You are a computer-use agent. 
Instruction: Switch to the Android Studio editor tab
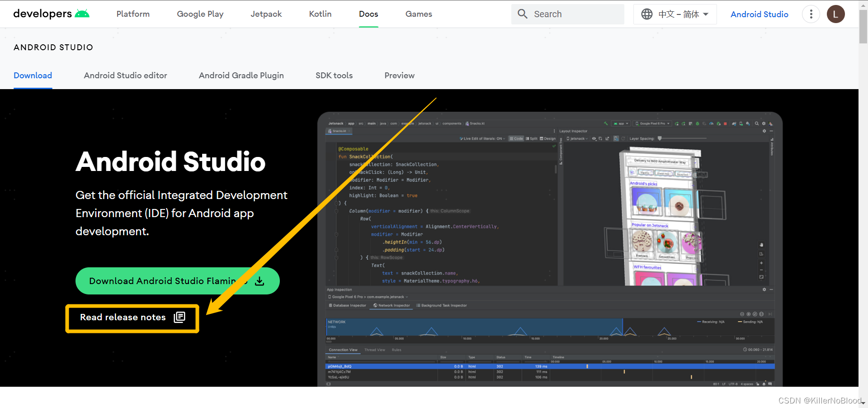(x=126, y=76)
